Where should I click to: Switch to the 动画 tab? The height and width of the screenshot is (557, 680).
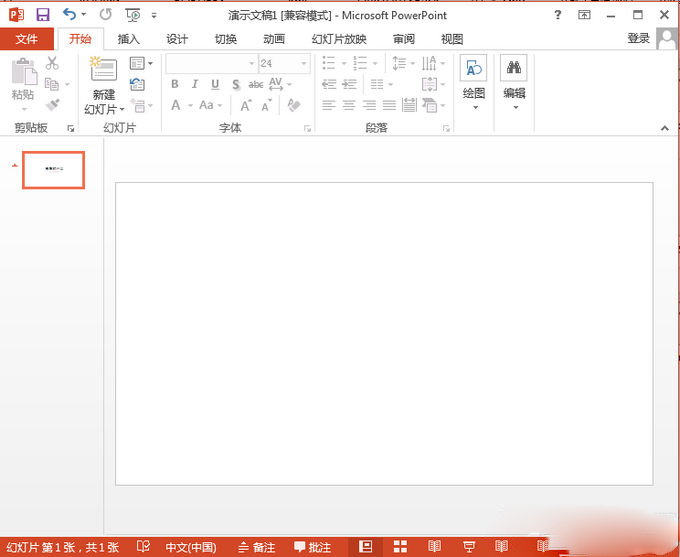coord(274,39)
